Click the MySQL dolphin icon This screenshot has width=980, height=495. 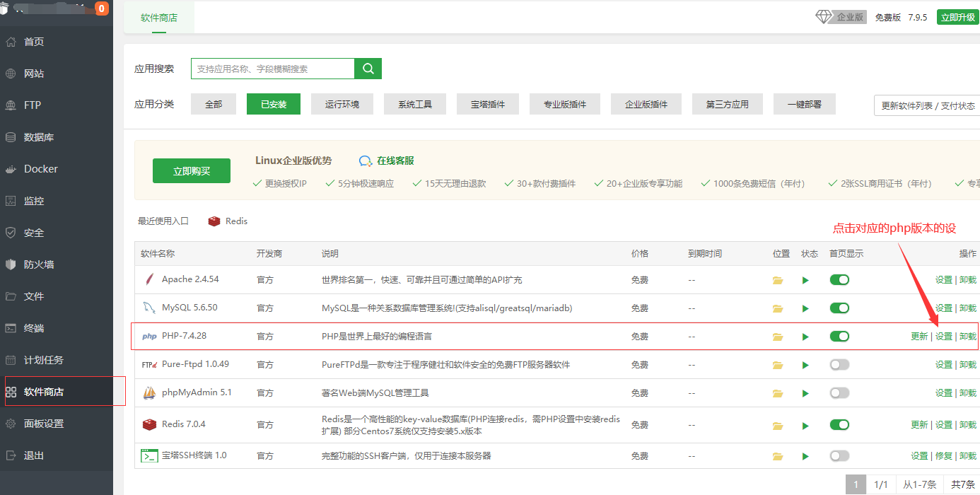pyautogui.click(x=148, y=308)
